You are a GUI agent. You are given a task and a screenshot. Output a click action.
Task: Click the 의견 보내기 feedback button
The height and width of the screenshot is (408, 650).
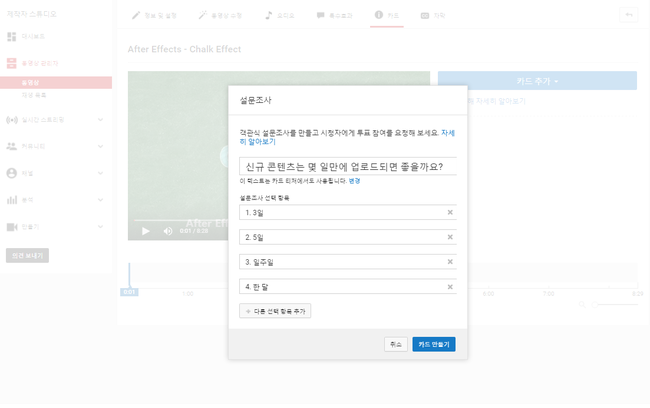coord(27,255)
